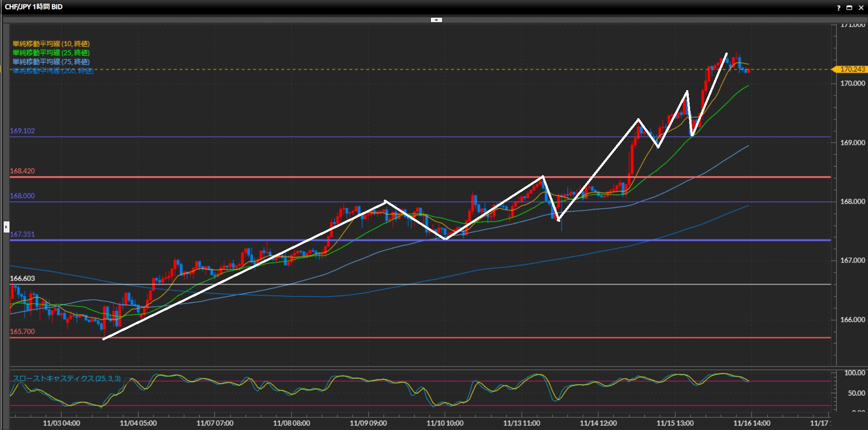Click the 75-period moving average label

pos(51,62)
